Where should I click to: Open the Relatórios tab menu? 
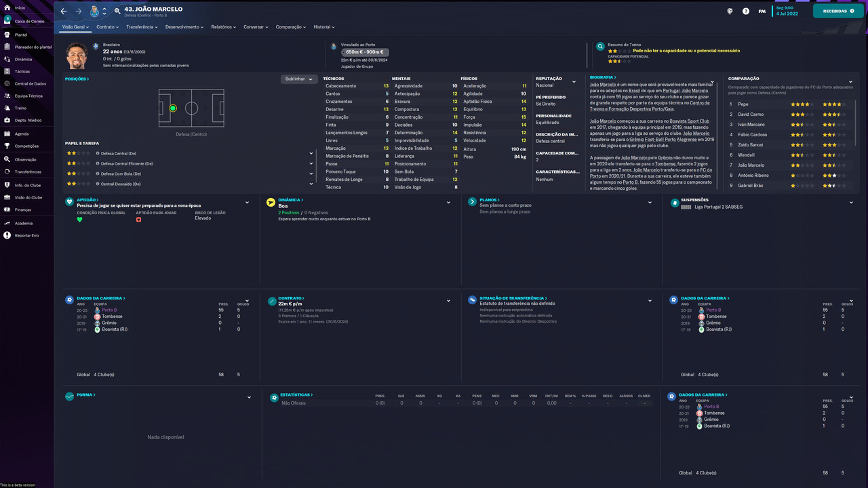click(223, 27)
